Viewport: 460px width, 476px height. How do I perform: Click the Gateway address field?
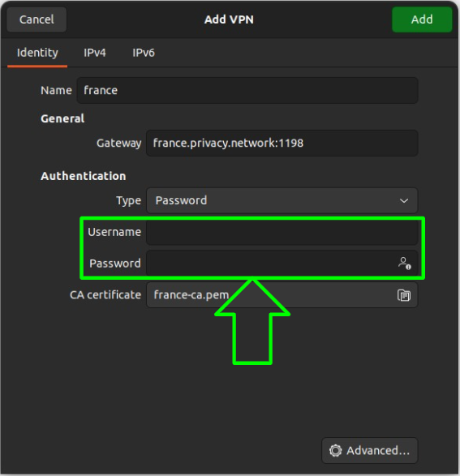click(282, 143)
